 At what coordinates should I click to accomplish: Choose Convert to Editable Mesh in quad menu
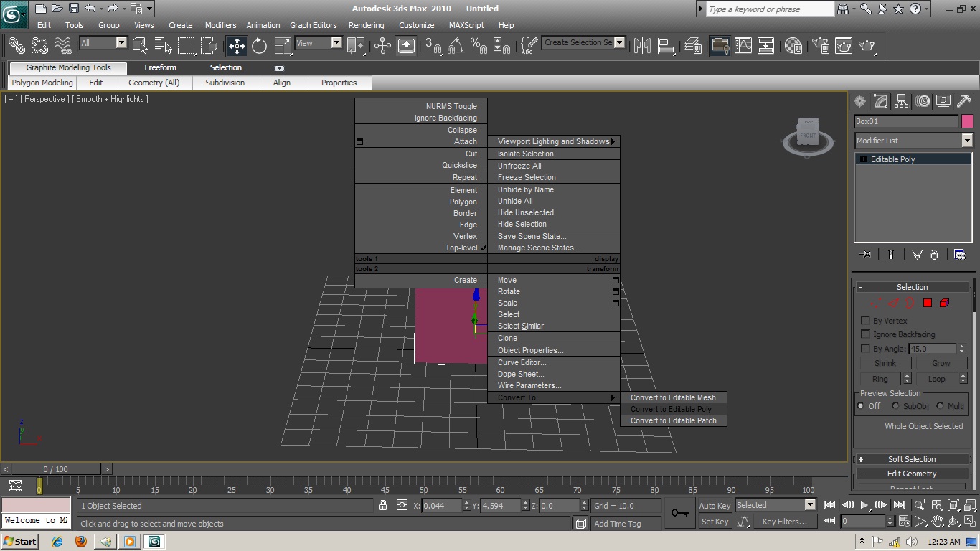[673, 397]
